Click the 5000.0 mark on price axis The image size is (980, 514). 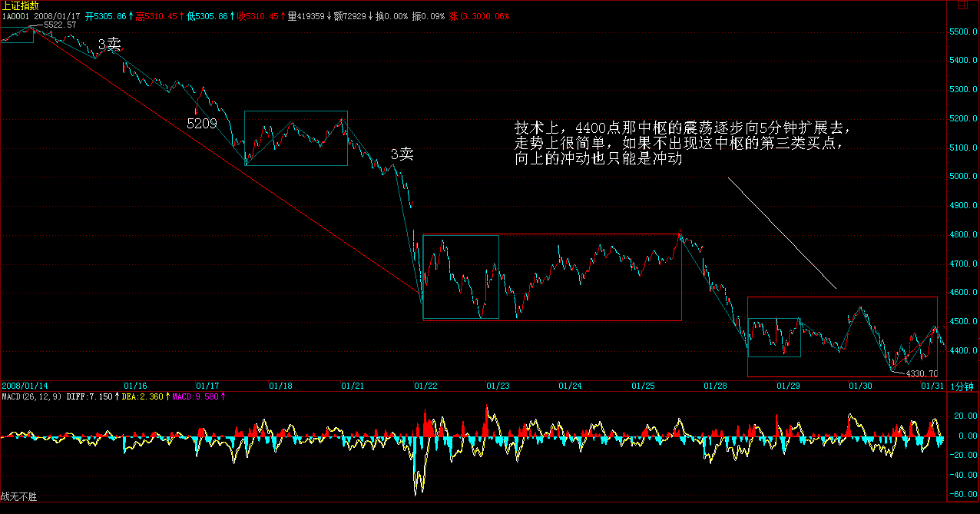coord(962,177)
